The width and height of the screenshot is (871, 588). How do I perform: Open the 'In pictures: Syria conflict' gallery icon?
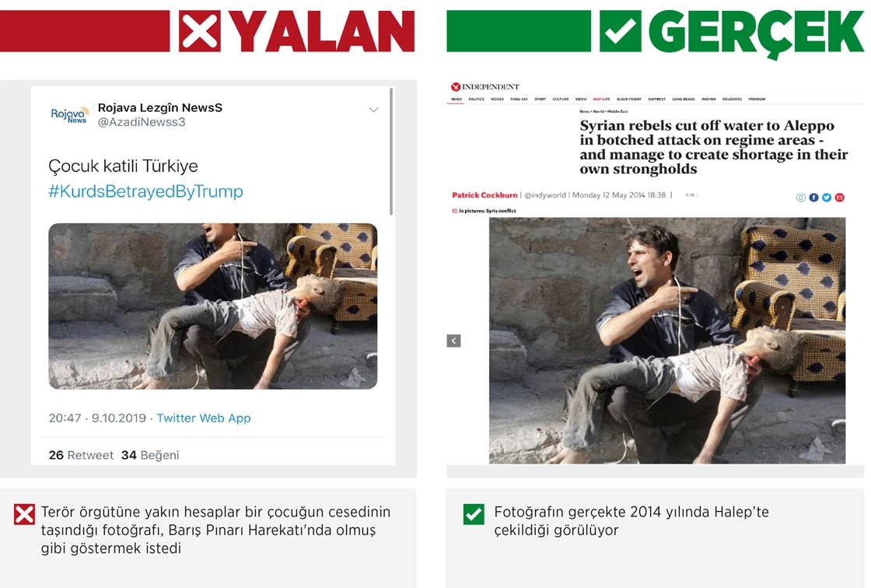click(455, 212)
